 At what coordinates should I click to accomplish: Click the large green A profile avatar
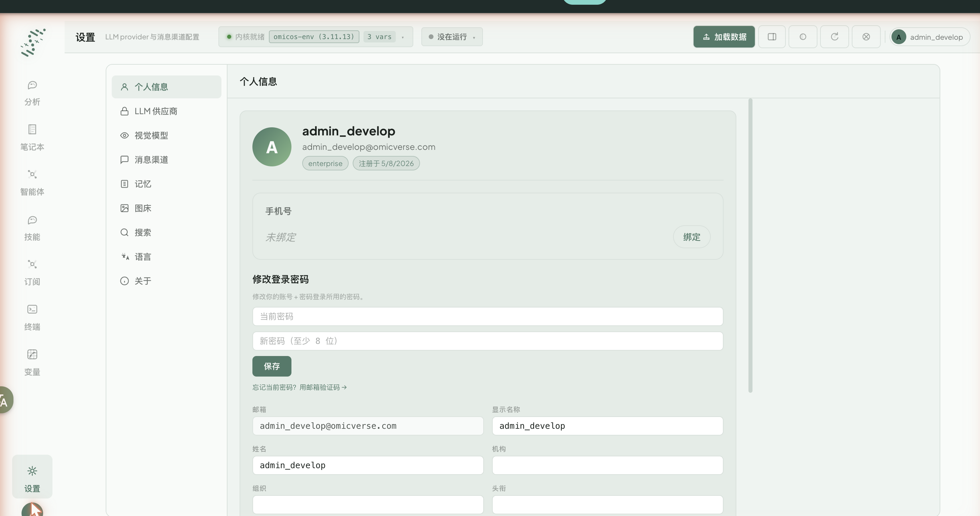click(272, 147)
